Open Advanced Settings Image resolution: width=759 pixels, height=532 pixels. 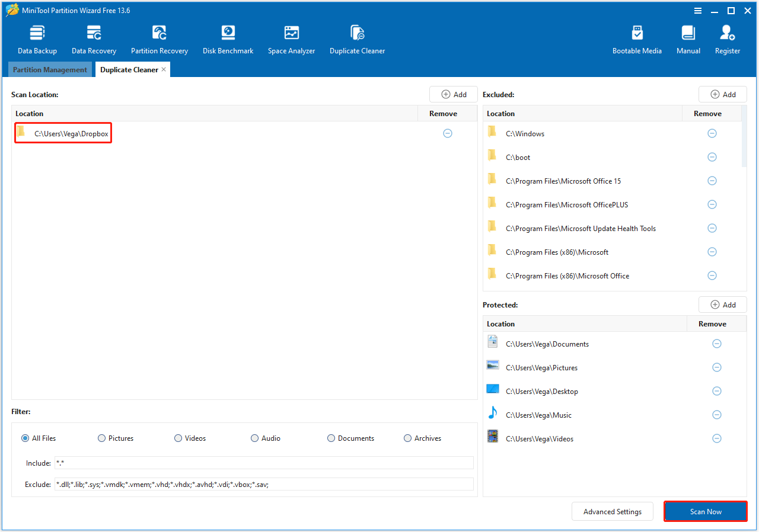point(613,511)
